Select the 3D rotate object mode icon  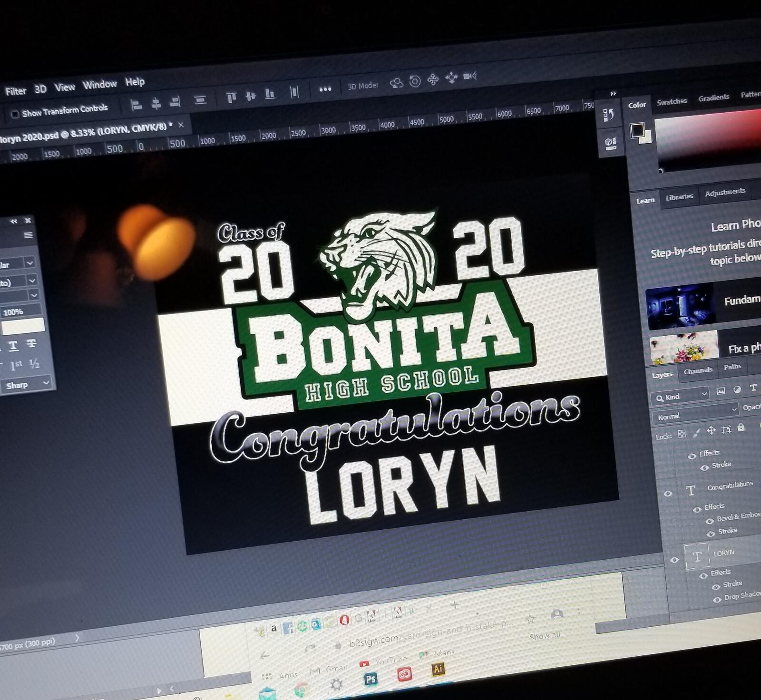tap(396, 83)
